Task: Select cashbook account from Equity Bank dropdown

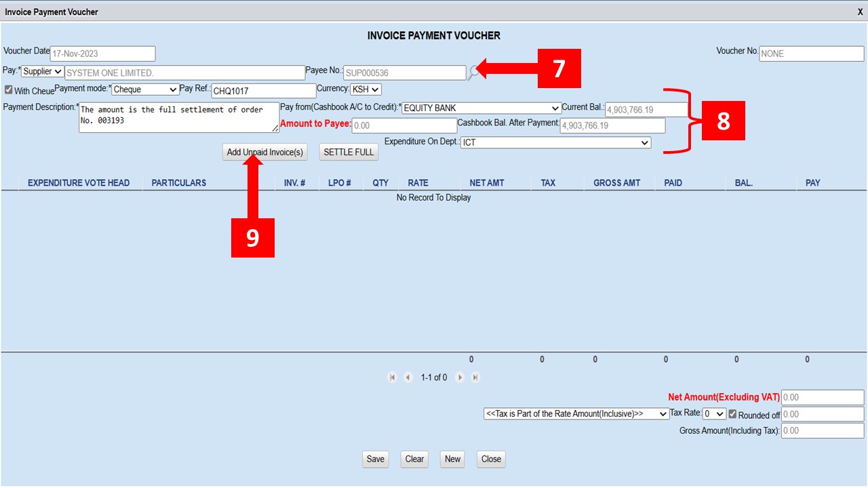Action: click(x=481, y=108)
